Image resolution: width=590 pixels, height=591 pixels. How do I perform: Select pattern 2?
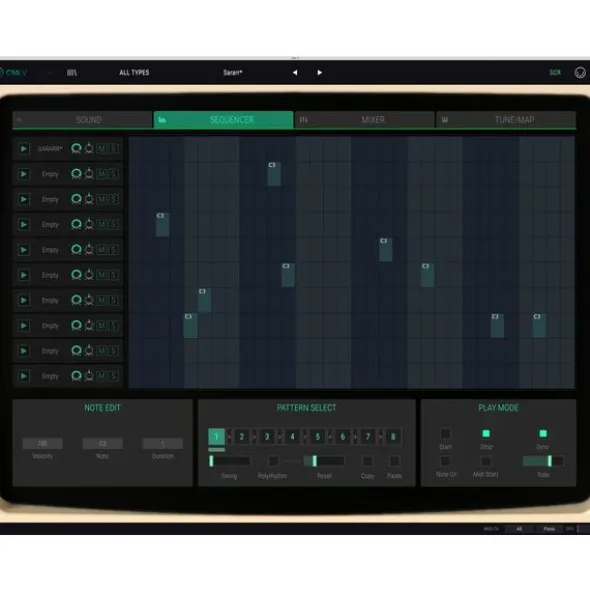[x=242, y=437]
